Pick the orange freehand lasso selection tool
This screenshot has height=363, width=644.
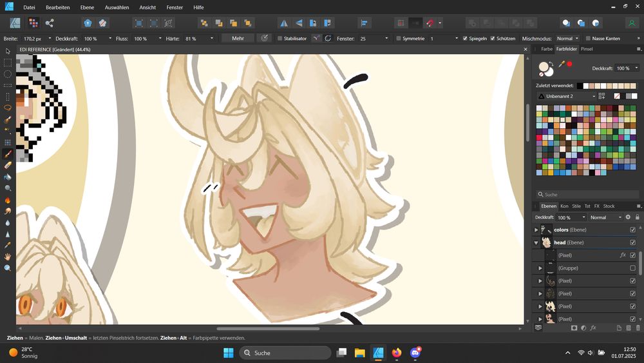[x=8, y=108]
